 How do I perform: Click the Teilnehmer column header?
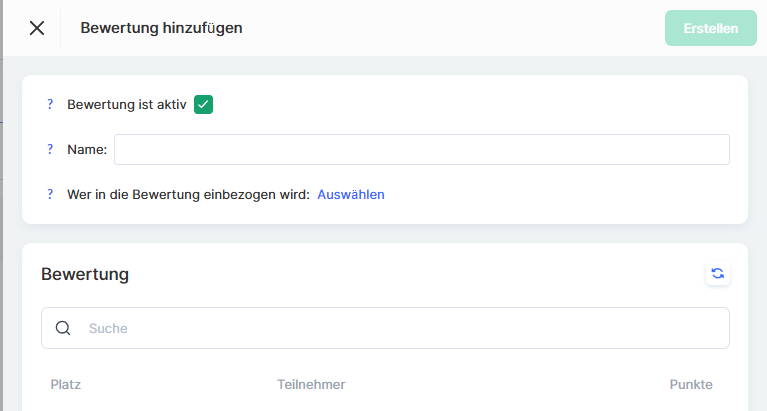pos(311,385)
